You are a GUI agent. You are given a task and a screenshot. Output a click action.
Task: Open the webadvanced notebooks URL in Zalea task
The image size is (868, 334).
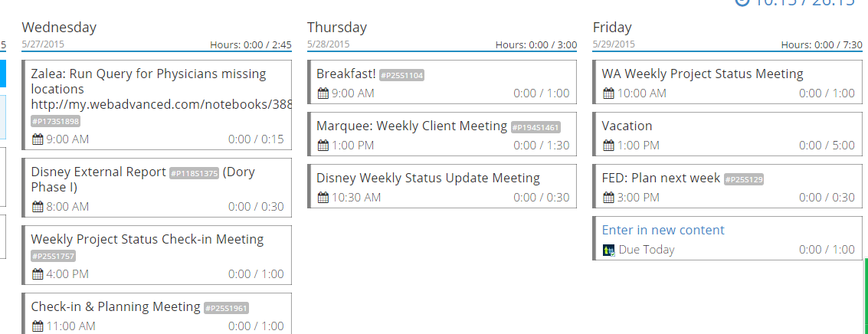pyautogui.click(x=161, y=104)
